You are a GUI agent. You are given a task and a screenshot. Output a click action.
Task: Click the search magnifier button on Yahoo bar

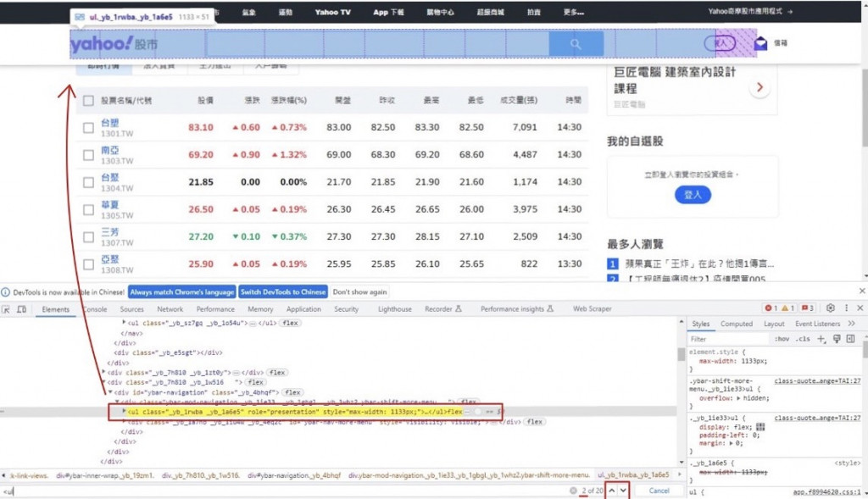click(x=576, y=44)
